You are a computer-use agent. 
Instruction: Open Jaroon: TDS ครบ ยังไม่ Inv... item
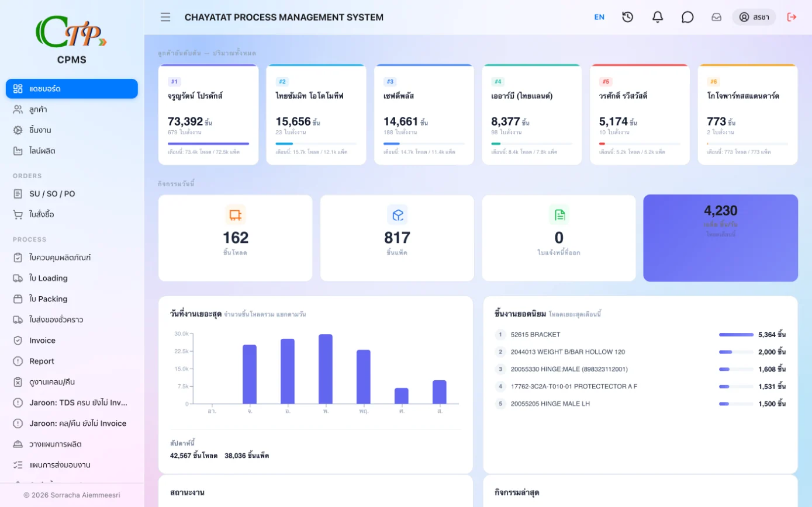pos(72,402)
